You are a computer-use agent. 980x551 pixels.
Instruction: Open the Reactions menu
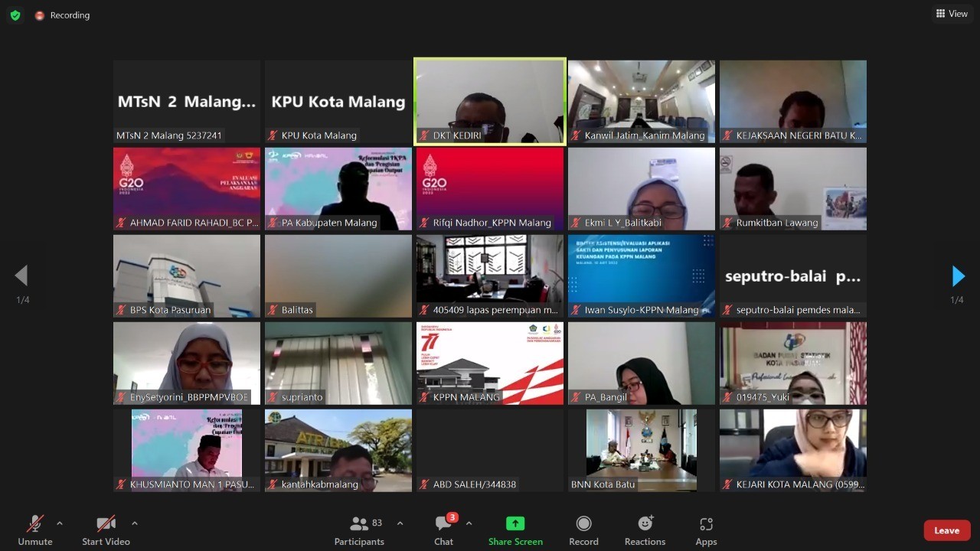click(645, 523)
